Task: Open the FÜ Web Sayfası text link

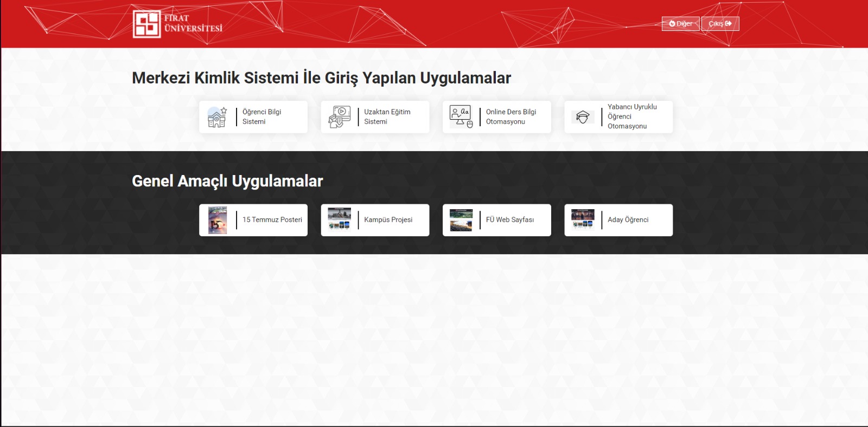Action: click(509, 220)
